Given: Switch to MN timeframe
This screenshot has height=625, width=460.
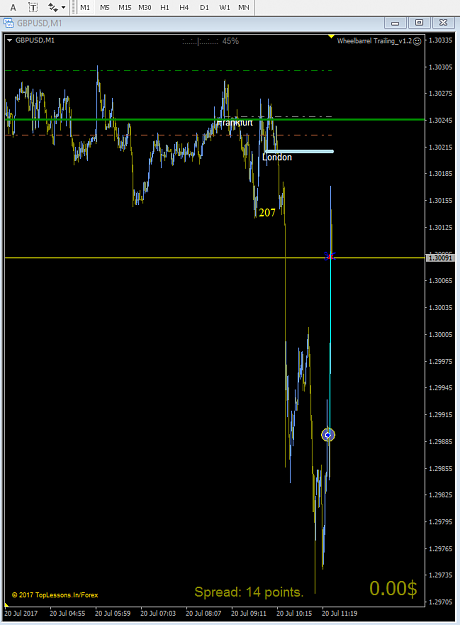Looking at the screenshot, I should (x=244, y=7).
